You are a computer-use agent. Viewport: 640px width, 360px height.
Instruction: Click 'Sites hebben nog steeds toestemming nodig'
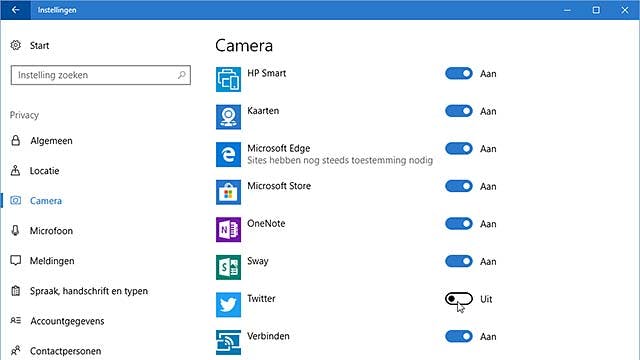(x=340, y=160)
